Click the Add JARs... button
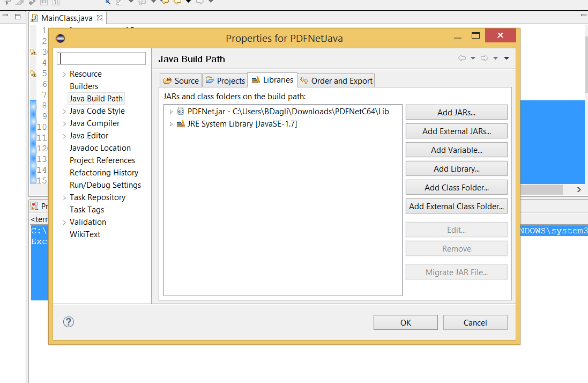 click(456, 112)
